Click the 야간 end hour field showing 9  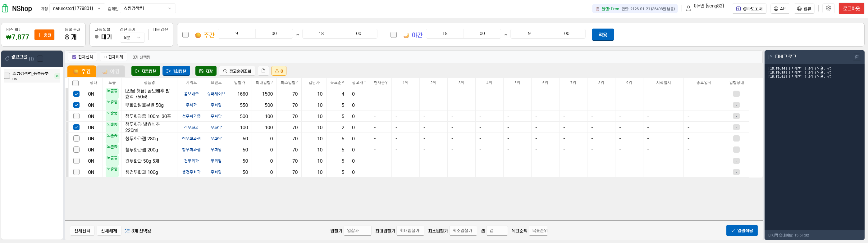pos(529,34)
